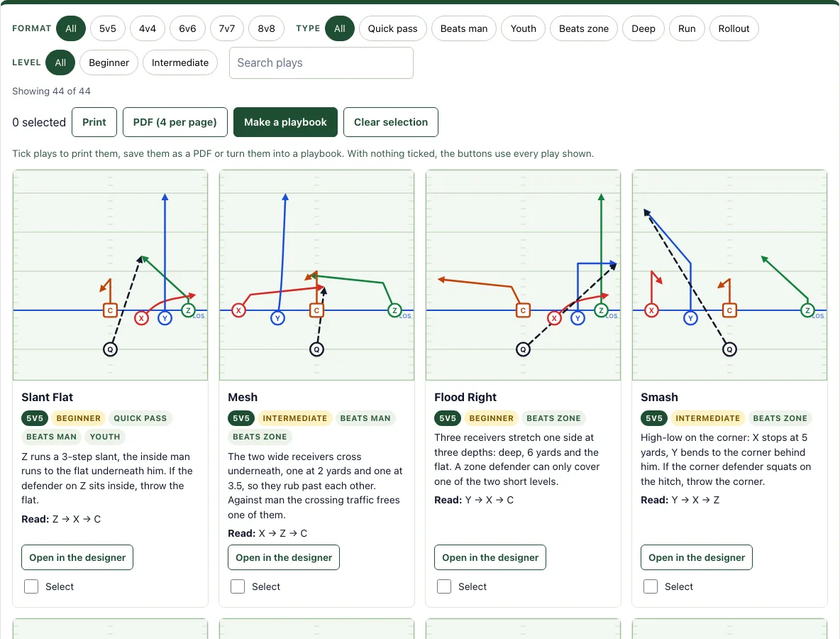This screenshot has width=840, height=639.
Task: Filter format by 5v5
Action: click(108, 28)
